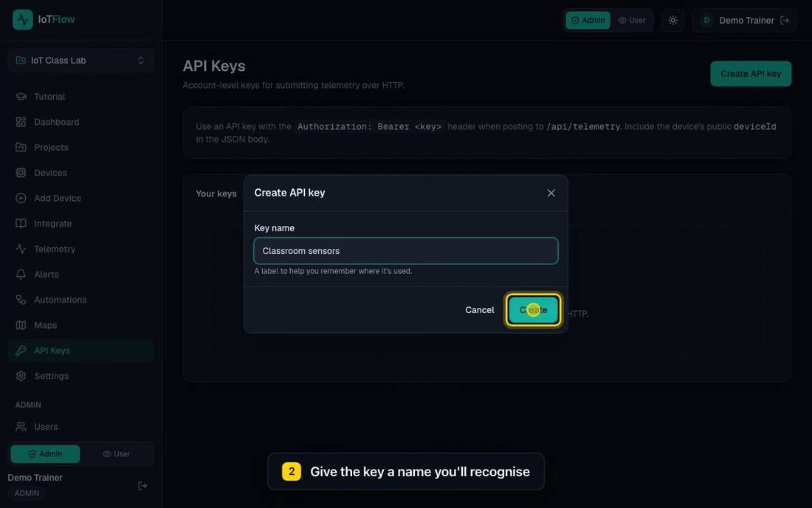
Task: Click the Settings gear icon
Action: pyautogui.click(x=21, y=376)
